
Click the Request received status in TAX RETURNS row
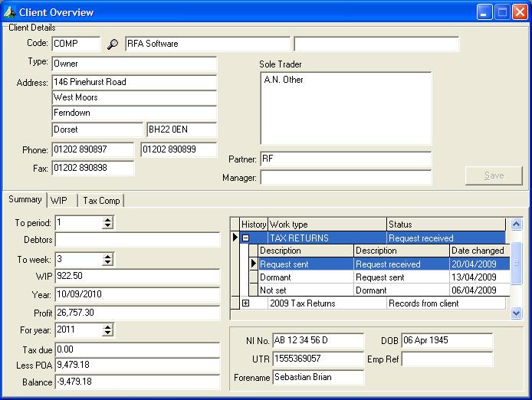point(446,238)
